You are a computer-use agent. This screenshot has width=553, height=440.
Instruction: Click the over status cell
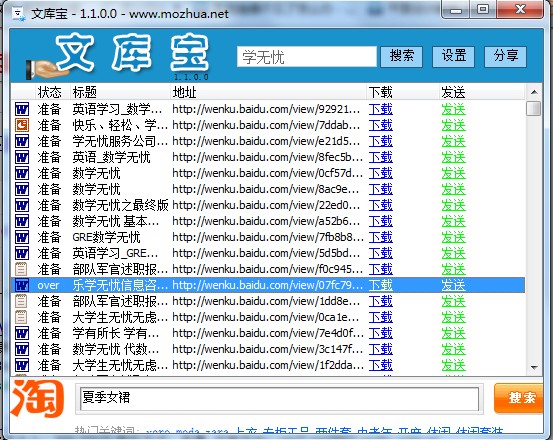(48, 285)
